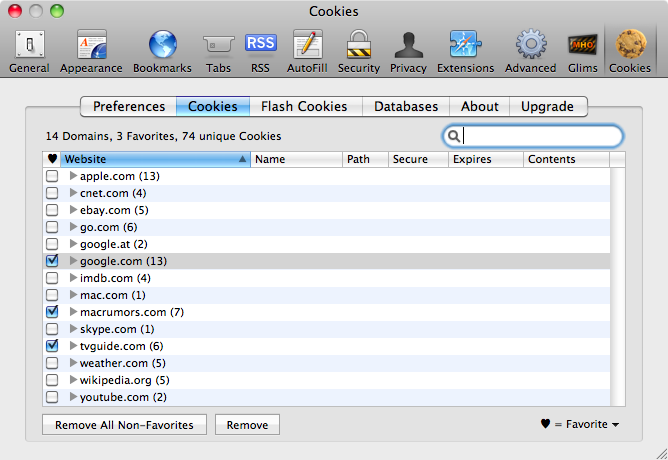The width and height of the screenshot is (668, 460).
Task: Expand google.at cookie list
Action: (x=73, y=244)
